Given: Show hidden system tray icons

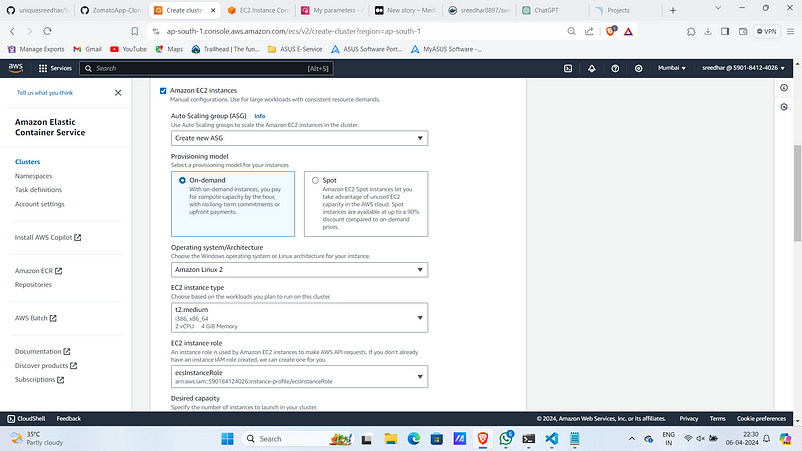Looking at the screenshot, I should pyautogui.click(x=632, y=439).
